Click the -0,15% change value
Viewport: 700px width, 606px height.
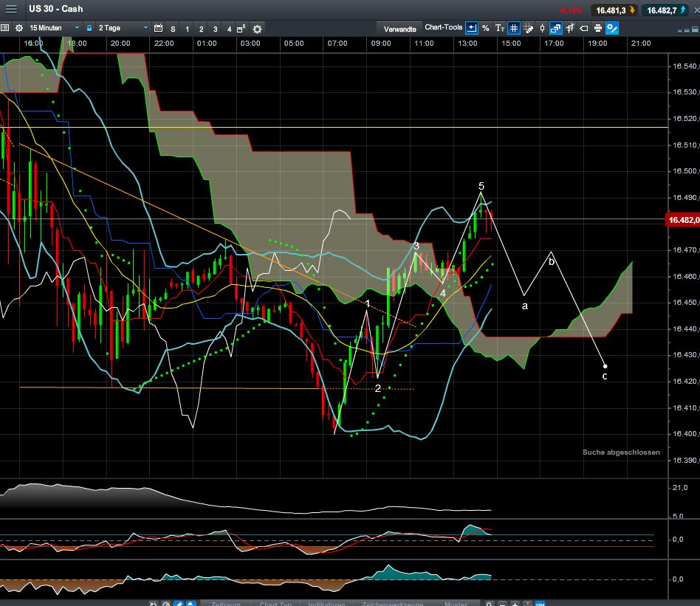(x=570, y=11)
